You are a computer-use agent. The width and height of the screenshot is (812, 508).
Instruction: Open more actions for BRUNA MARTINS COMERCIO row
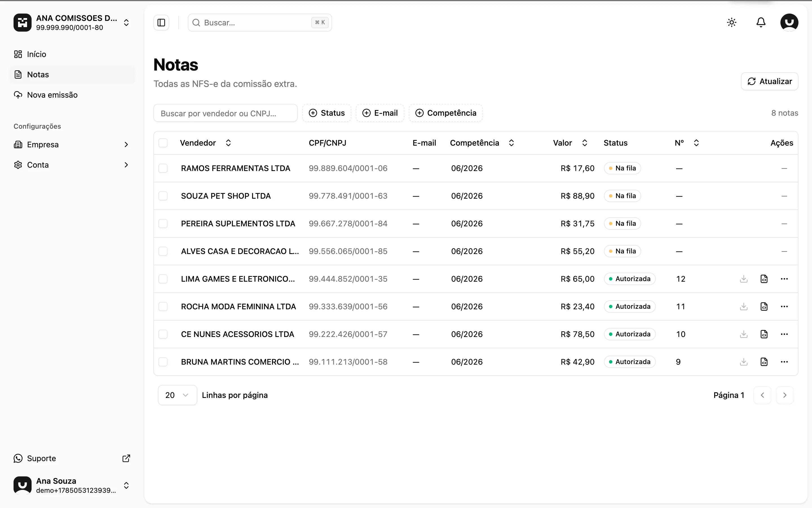[784, 362]
